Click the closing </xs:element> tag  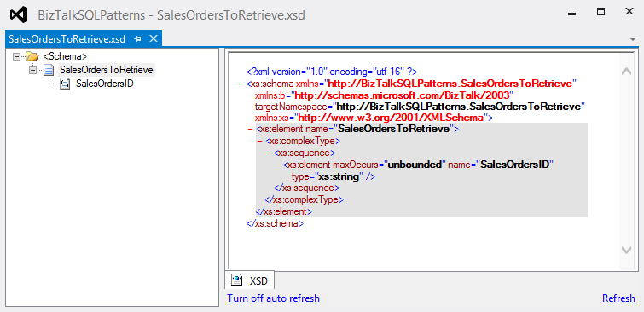click(x=284, y=211)
